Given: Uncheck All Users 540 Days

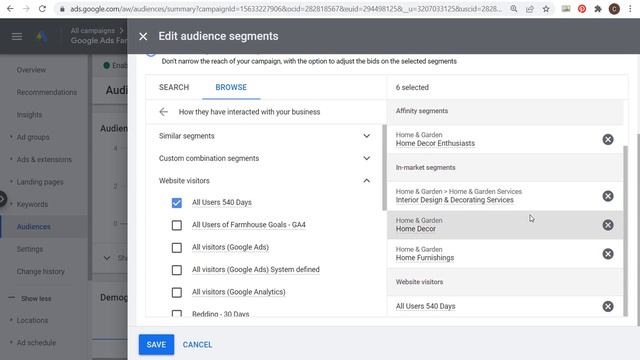Looking at the screenshot, I should tap(177, 203).
